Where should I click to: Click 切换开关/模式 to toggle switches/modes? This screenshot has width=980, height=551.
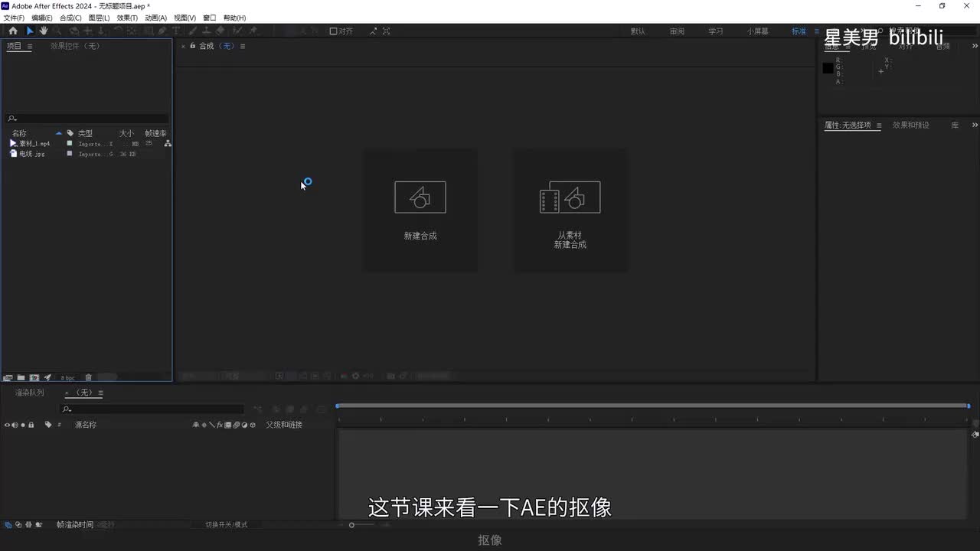coord(226,525)
